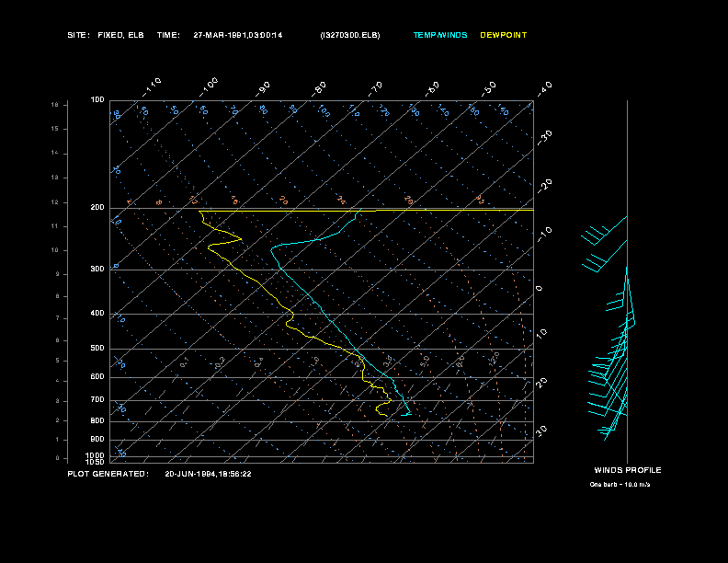Click the 1000 pressure level label

[x=95, y=455]
